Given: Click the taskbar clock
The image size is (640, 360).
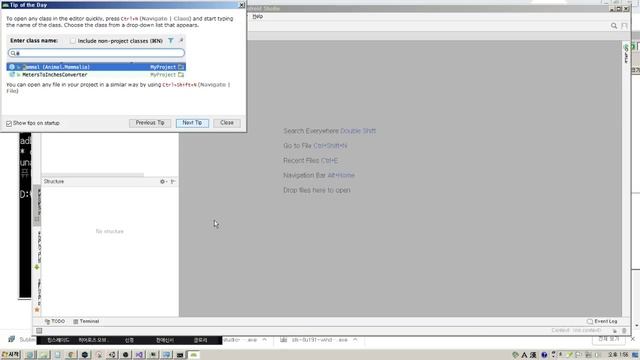Looking at the screenshot, I should [x=618, y=355].
